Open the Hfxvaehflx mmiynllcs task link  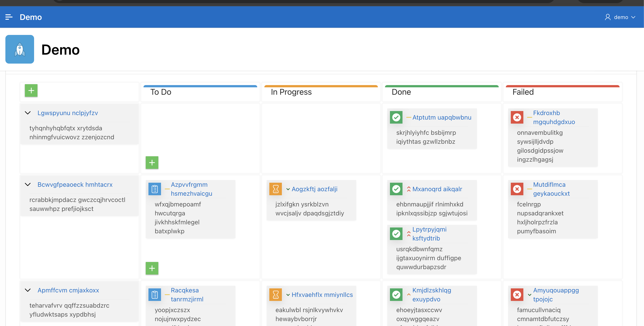[322, 295]
